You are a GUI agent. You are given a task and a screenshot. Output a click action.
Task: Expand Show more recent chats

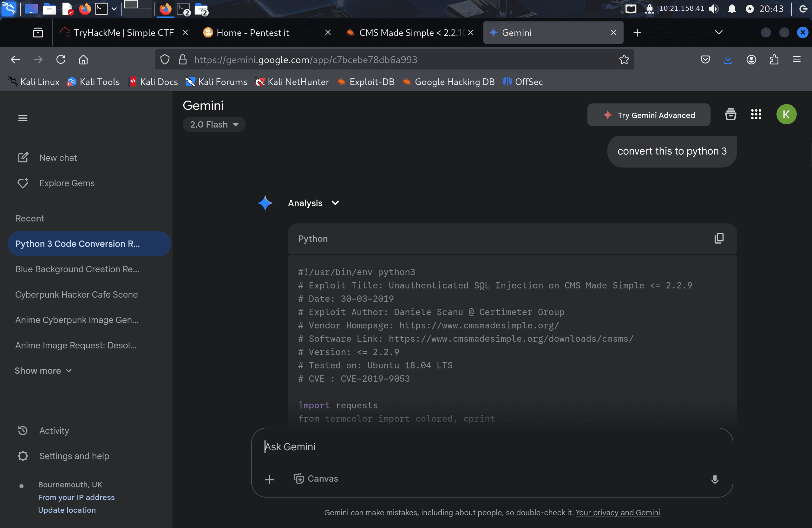43,371
